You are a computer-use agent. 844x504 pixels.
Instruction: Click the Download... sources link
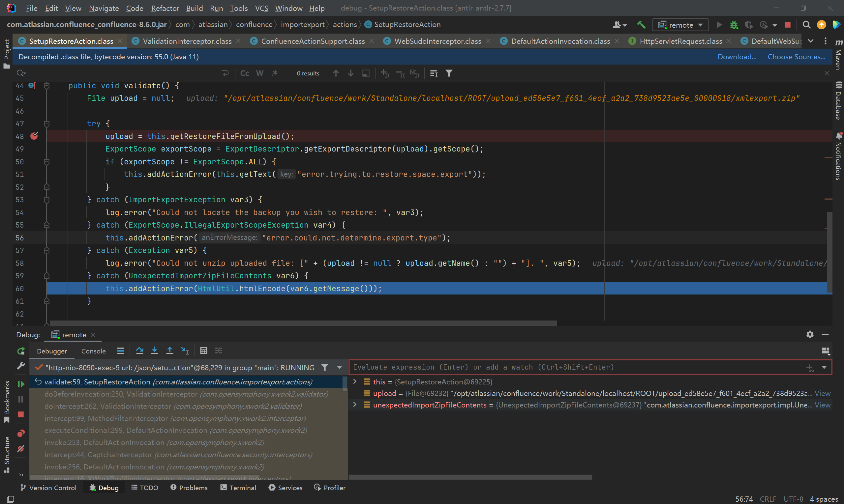(x=737, y=57)
